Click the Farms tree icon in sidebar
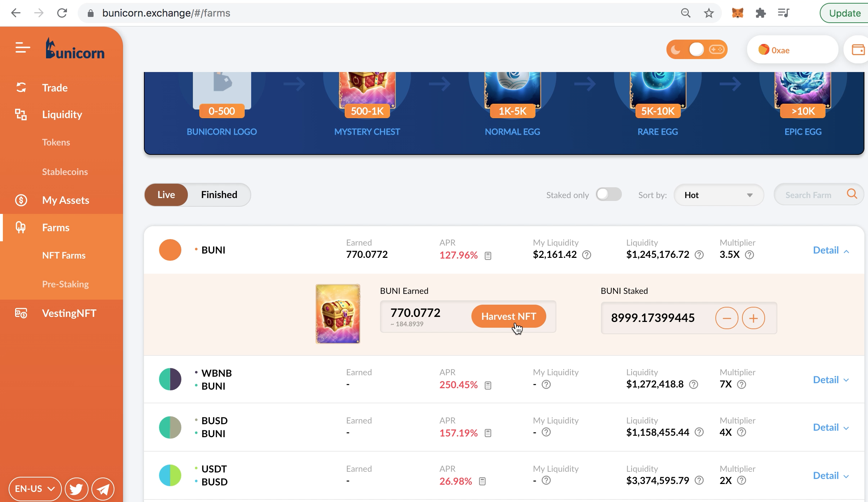This screenshot has height=502, width=868. pos(21,228)
